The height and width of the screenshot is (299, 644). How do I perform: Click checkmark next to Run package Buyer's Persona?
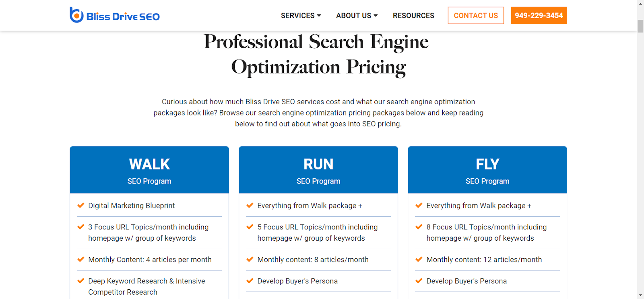pos(250,281)
